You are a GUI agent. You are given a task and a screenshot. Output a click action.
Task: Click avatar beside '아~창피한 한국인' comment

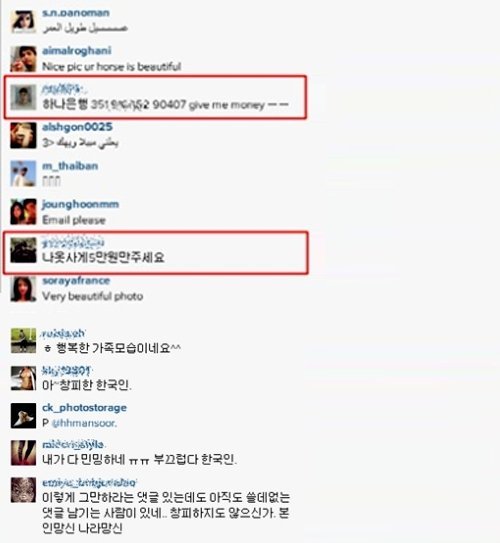[x=23, y=378]
